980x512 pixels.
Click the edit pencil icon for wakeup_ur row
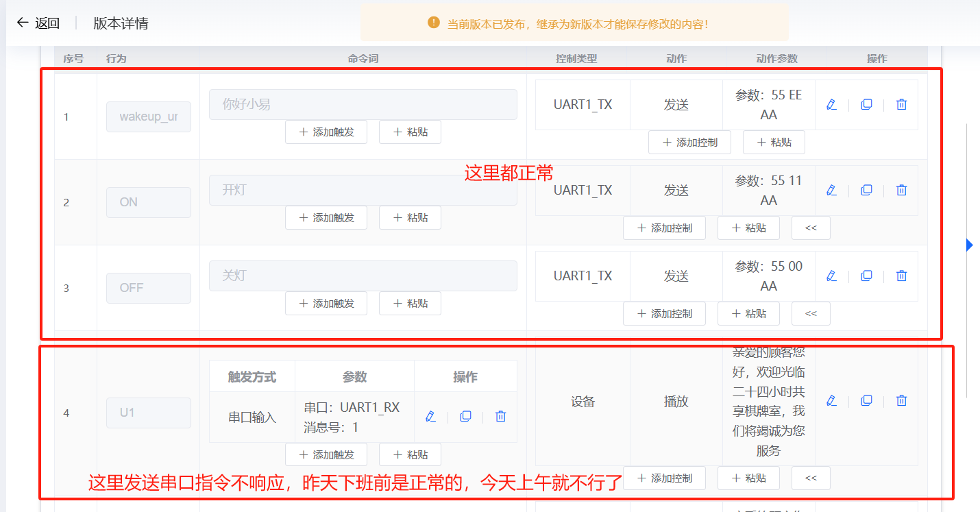coord(831,104)
